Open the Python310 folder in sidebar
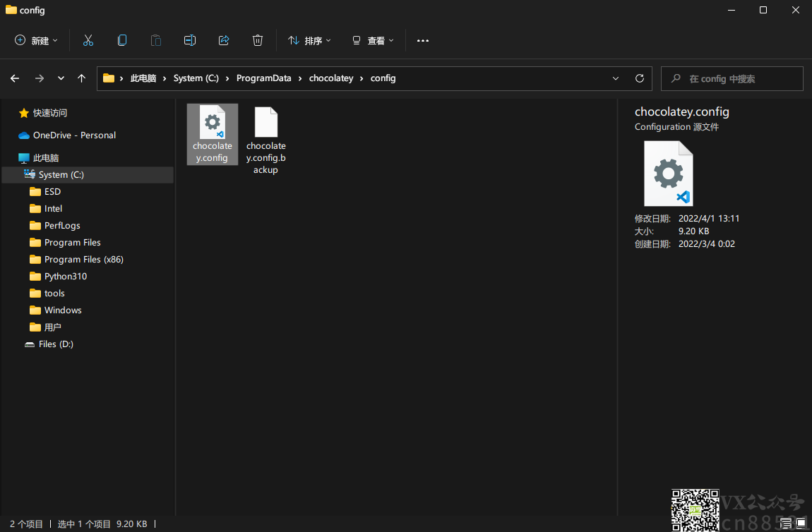The width and height of the screenshot is (812, 532). (x=58, y=277)
